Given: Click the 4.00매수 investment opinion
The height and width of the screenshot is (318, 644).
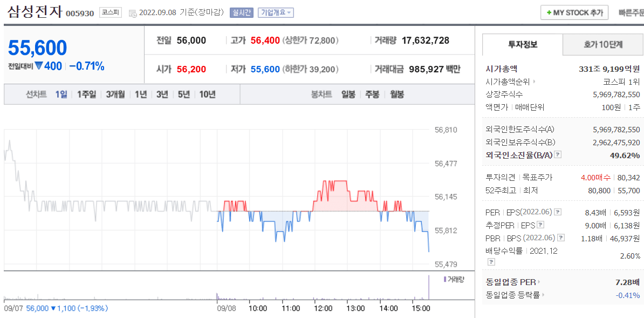Looking at the screenshot, I should click(x=596, y=178).
